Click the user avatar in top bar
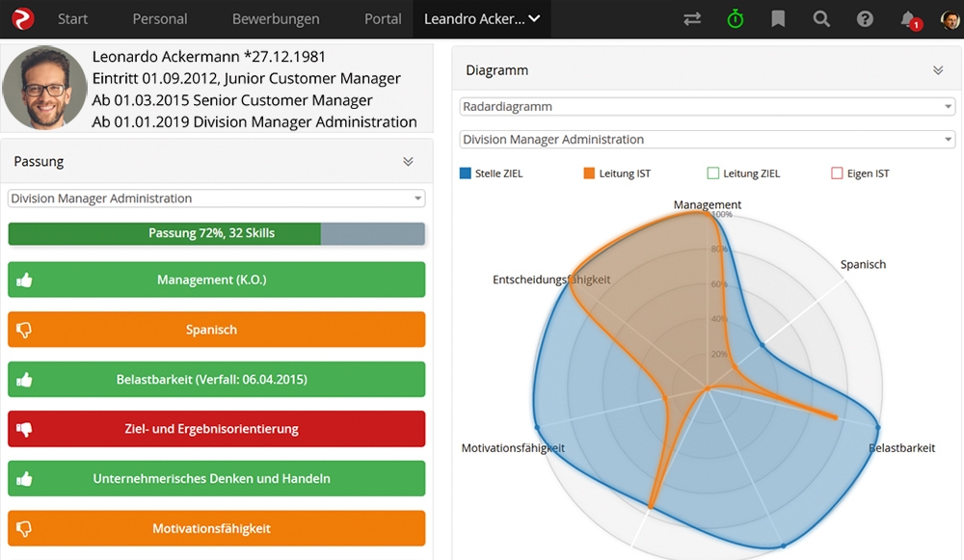The height and width of the screenshot is (560, 964). click(951, 19)
